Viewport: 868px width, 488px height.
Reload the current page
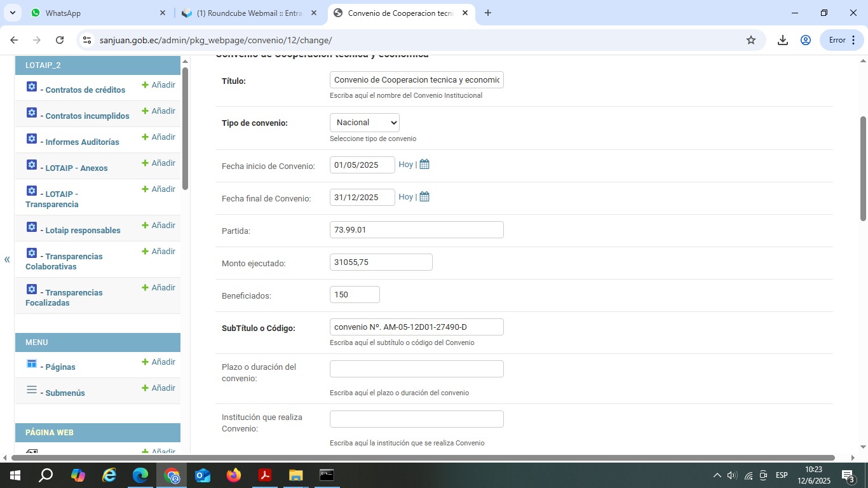tap(60, 40)
